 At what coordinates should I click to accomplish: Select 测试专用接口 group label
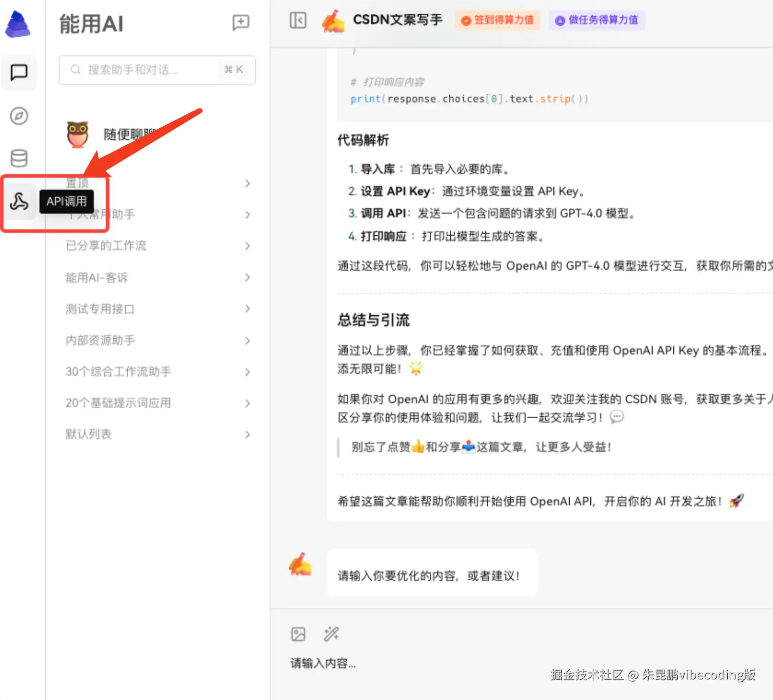coord(100,309)
